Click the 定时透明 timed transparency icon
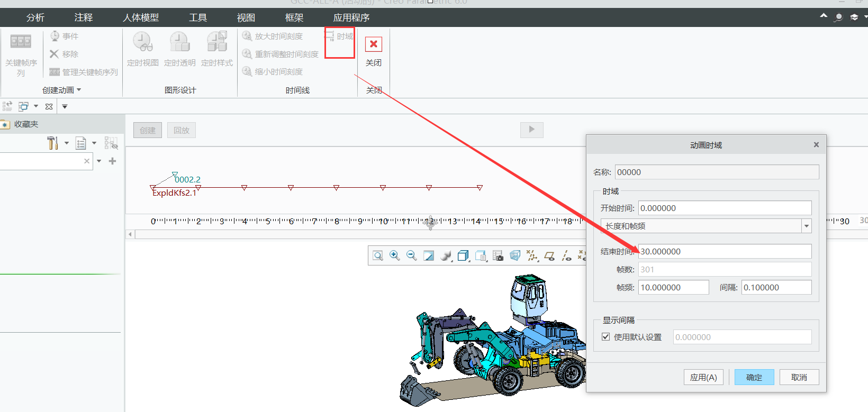 click(179, 41)
